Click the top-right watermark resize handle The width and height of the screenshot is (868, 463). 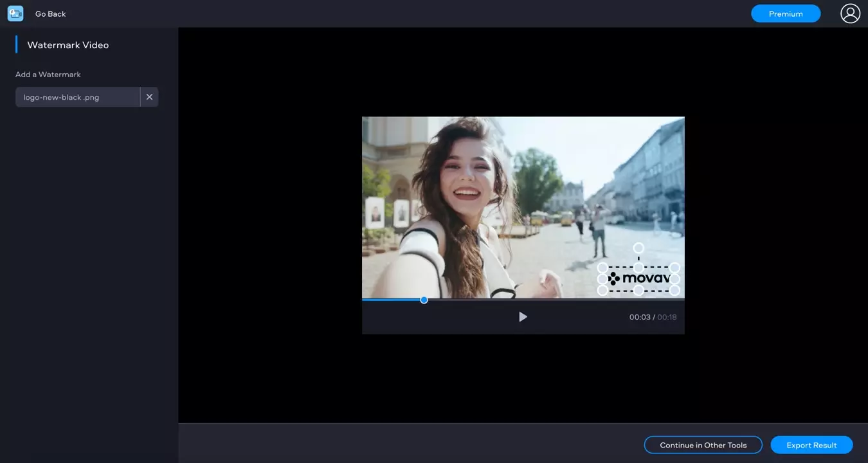coord(674,268)
